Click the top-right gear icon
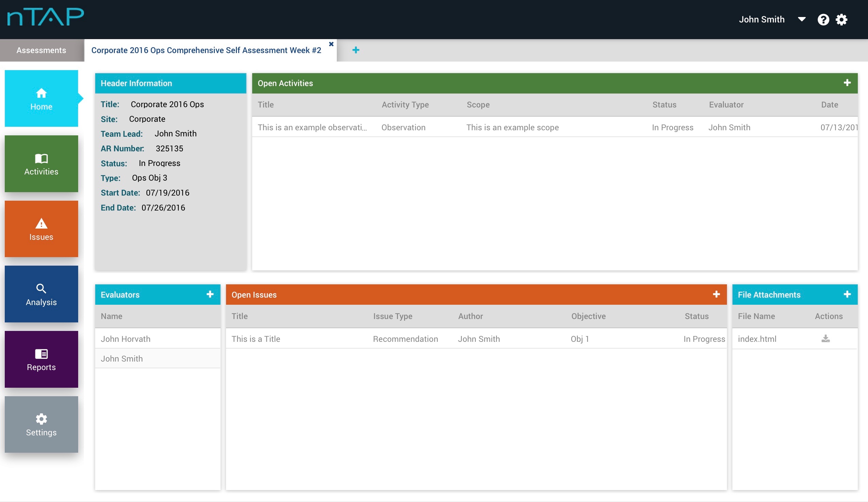This screenshot has width=868, height=502. click(x=841, y=20)
